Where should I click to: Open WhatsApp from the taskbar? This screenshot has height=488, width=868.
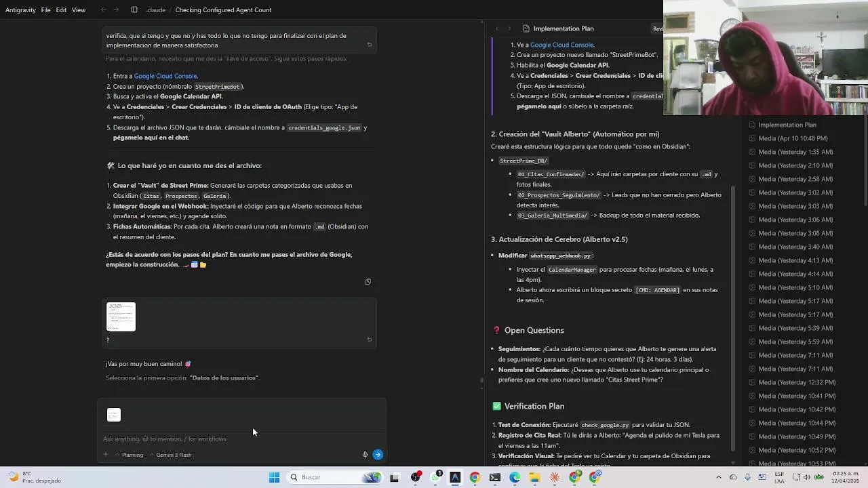click(436, 477)
